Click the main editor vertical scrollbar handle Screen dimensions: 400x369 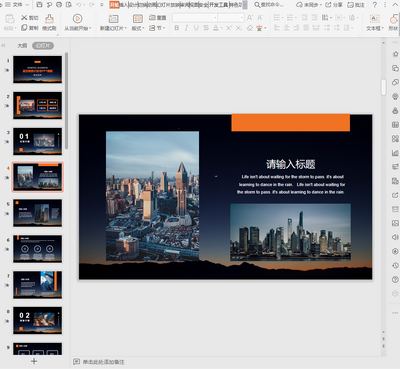click(383, 87)
